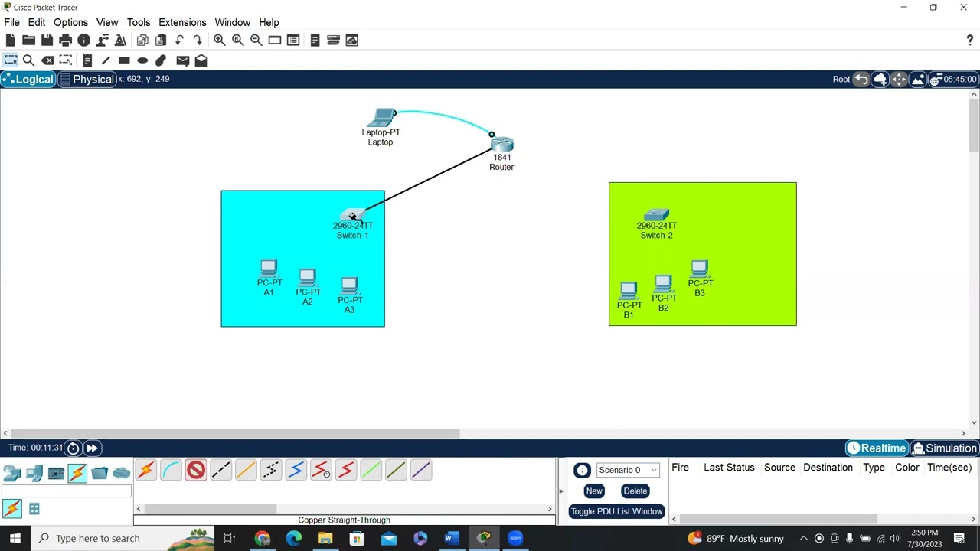The image size is (980, 551).
Task: Open the File menu
Action: click(11, 22)
